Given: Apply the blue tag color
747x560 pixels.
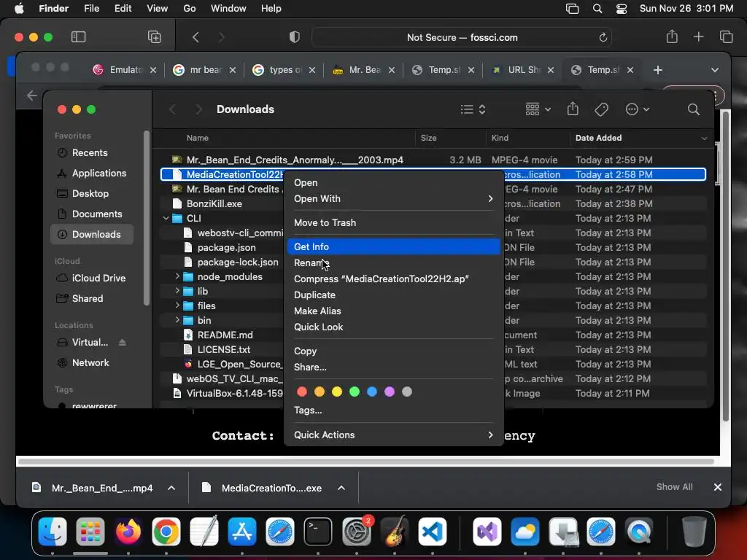Looking at the screenshot, I should [372, 392].
